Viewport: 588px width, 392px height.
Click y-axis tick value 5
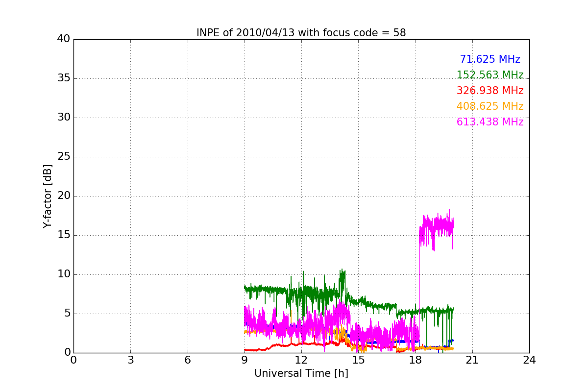[67, 314]
